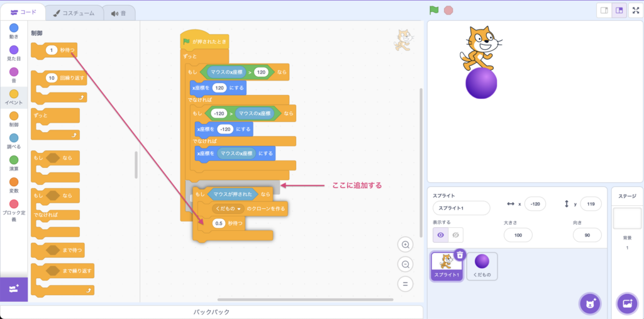Delete スプライト1 with trash icon
Viewport: 644px width, 319px height.
[x=460, y=255]
